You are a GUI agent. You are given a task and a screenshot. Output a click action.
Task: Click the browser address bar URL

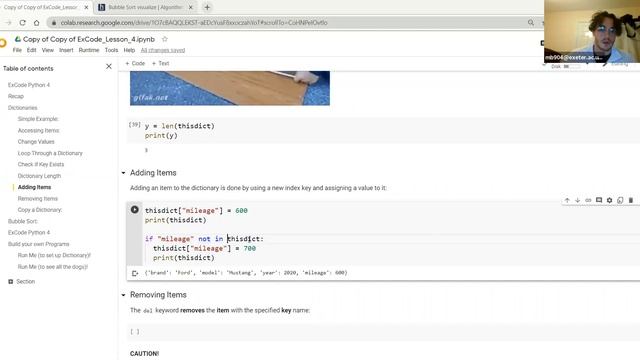click(x=194, y=23)
